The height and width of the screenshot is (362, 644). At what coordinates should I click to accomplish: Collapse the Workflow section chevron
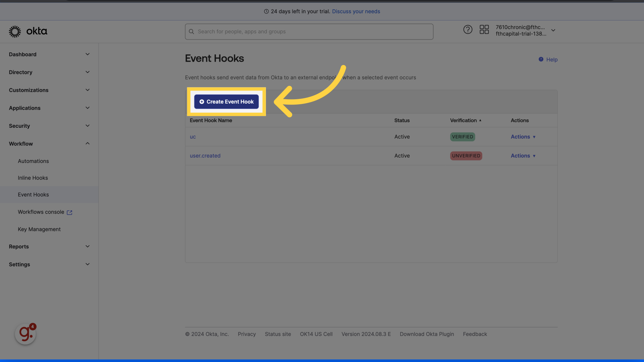[88, 143]
